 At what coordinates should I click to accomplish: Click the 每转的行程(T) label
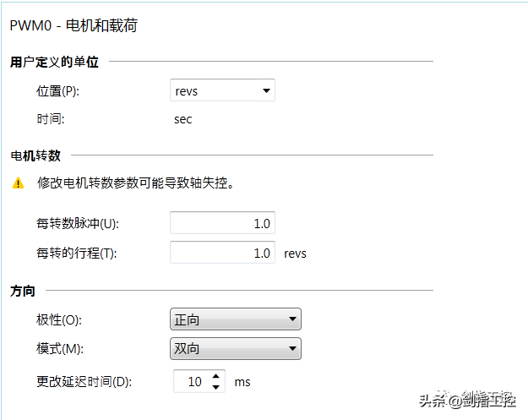(x=76, y=254)
